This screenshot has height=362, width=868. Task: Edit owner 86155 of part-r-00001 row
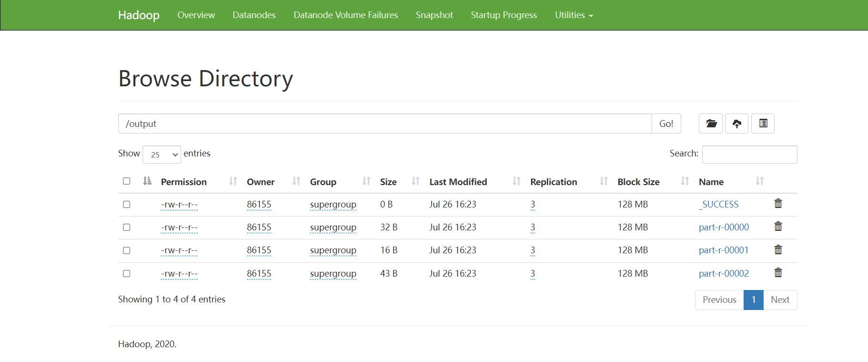point(259,250)
